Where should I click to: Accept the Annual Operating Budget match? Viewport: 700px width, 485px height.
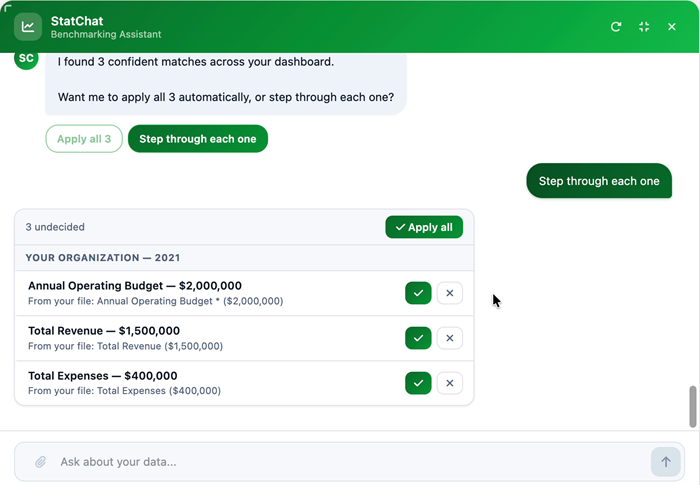coord(418,293)
